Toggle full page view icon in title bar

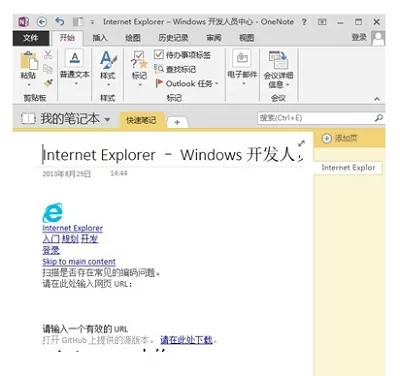coord(322,22)
